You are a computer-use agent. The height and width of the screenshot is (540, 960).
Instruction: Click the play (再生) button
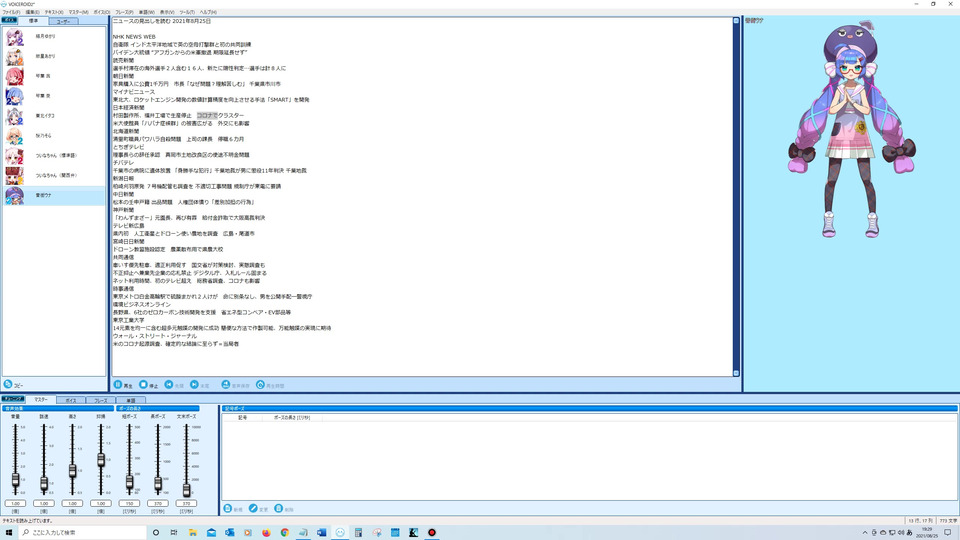coord(123,385)
